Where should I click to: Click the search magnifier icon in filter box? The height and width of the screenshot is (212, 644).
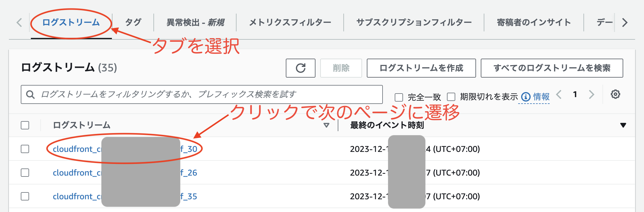point(30,95)
